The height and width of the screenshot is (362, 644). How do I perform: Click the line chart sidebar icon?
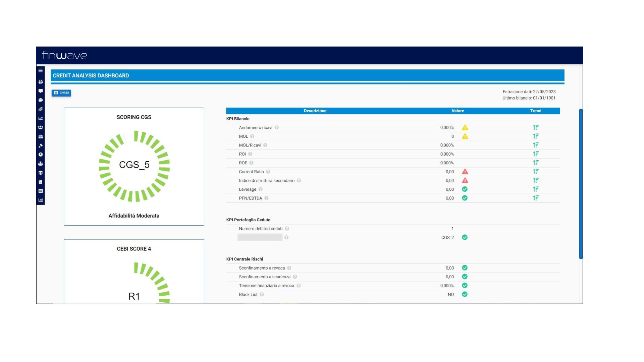pos(41,118)
